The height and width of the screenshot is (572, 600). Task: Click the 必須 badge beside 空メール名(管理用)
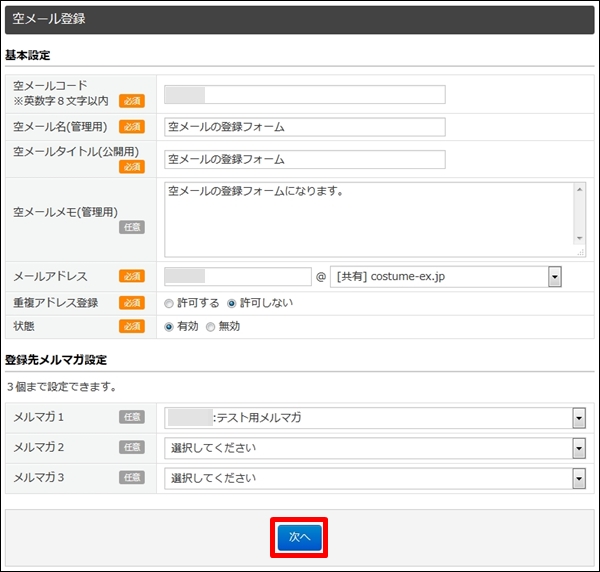132,126
